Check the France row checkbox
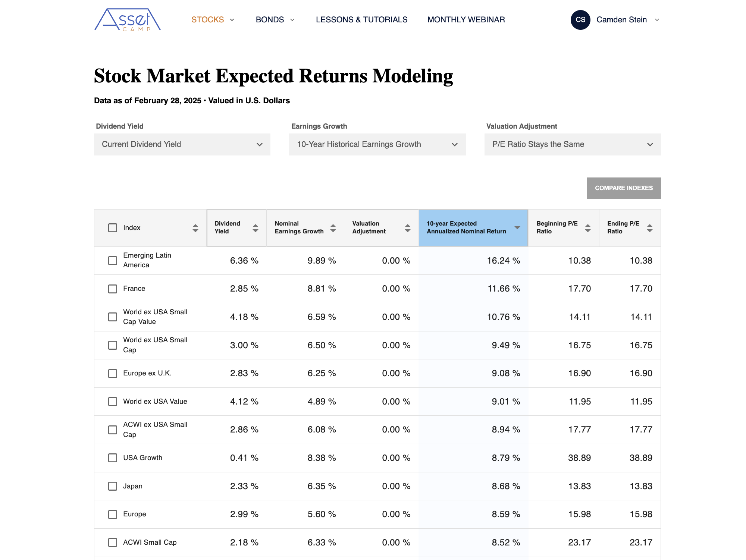 click(x=113, y=289)
